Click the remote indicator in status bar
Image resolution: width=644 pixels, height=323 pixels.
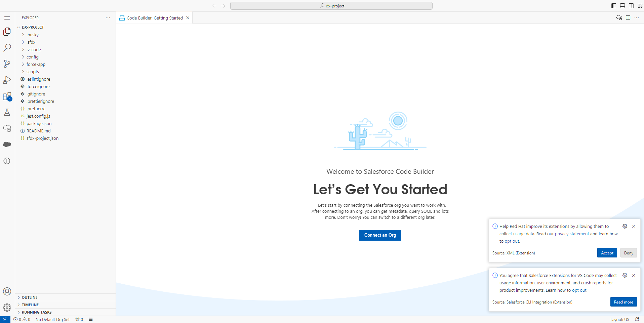pos(5,319)
